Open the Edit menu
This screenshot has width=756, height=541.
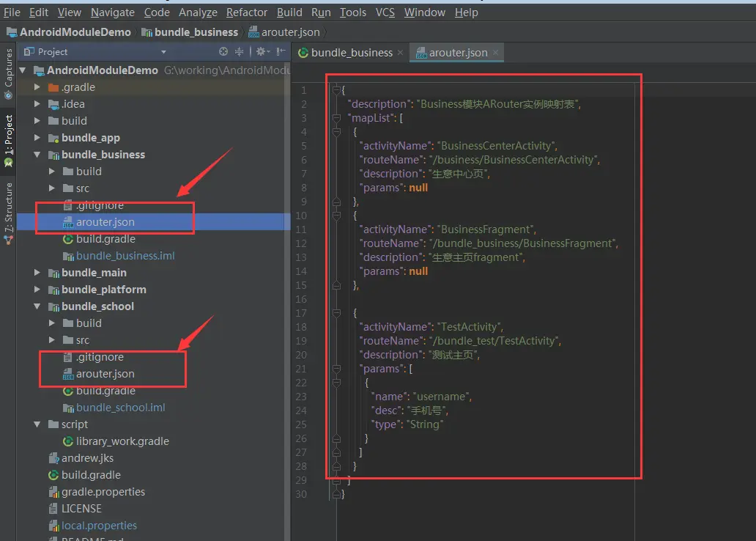pos(39,12)
